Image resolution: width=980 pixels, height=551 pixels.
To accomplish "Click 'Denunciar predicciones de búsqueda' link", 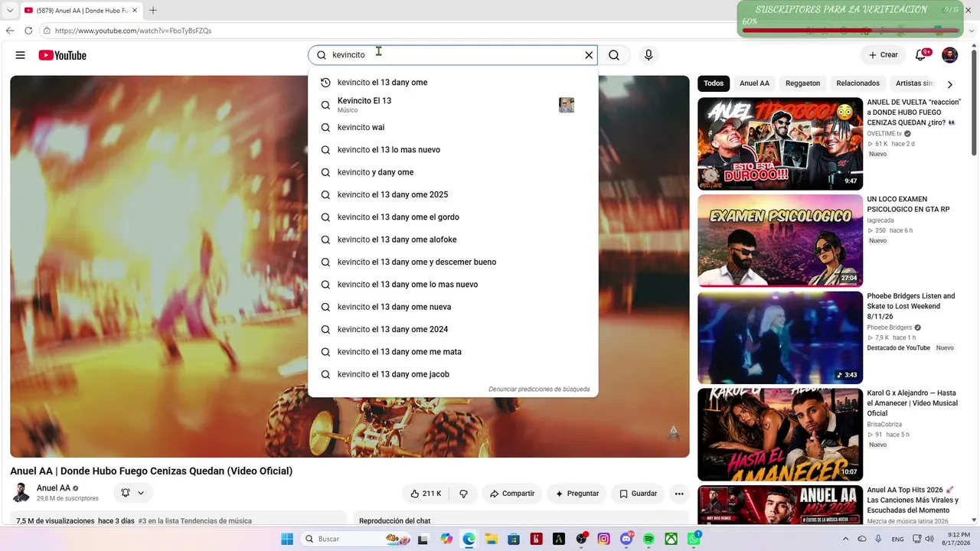I will (539, 390).
